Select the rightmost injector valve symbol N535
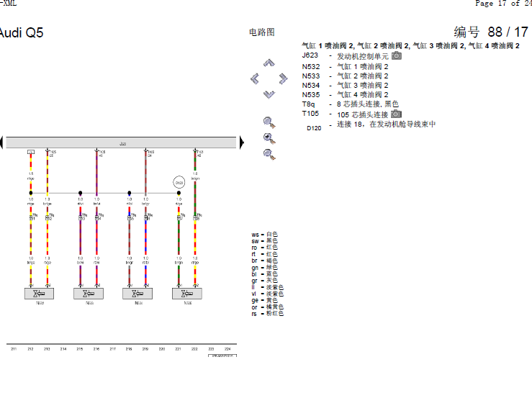The height and width of the screenshot is (416, 532). click(187, 294)
